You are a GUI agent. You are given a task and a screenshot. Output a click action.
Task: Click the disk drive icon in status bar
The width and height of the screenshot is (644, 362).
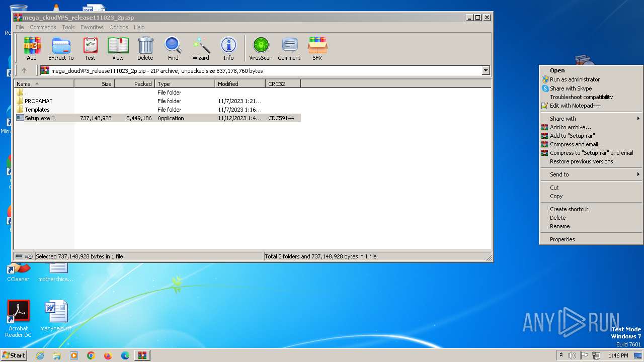tap(19, 256)
